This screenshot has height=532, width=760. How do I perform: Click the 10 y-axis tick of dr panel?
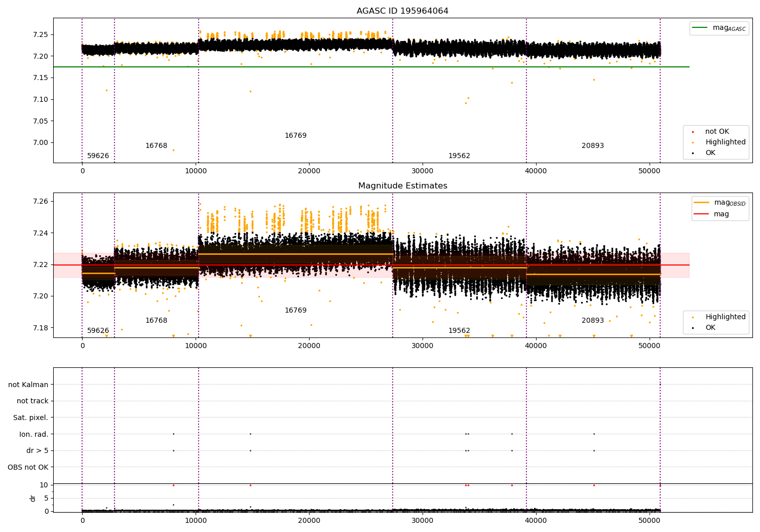coord(44,485)
